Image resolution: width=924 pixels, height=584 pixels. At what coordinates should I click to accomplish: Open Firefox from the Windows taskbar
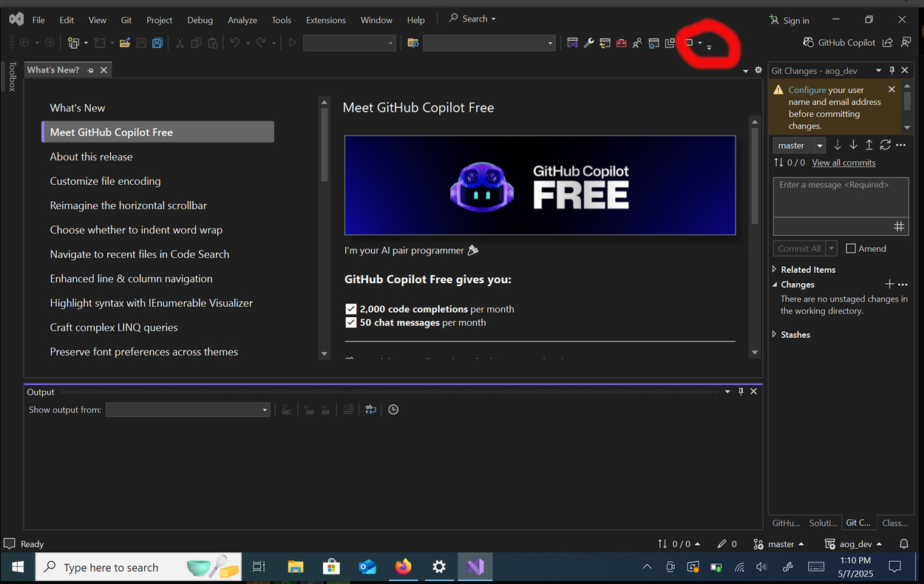[403, 567]
